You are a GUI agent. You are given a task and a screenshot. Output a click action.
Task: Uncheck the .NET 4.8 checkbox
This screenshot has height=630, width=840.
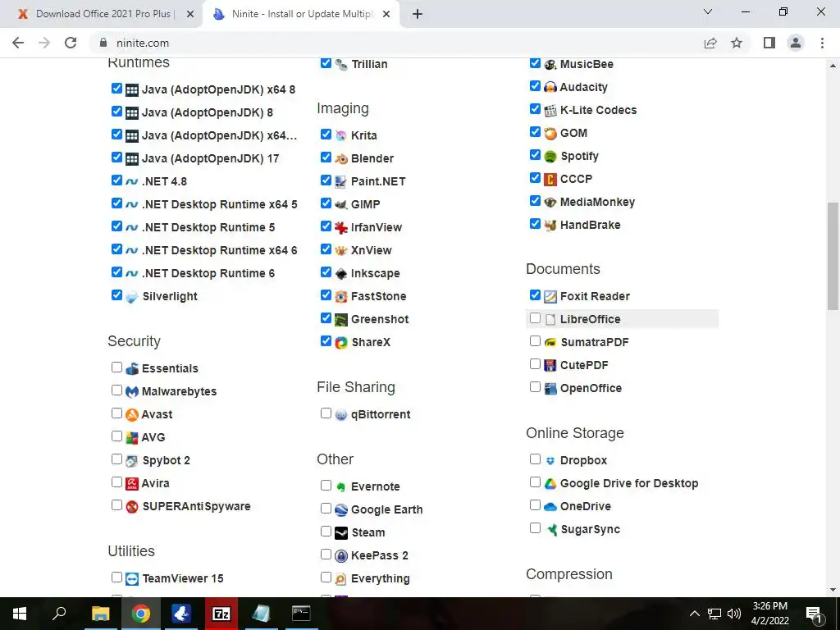pyautogui.click(x=116, y=180)
